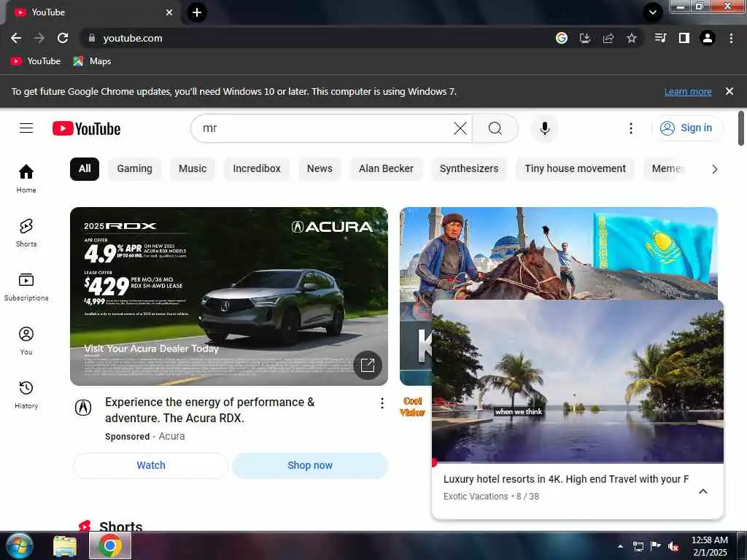The image size is (747, 560).
Task: Select the Synthesizers filter chip
Action: tap(469, 169)
